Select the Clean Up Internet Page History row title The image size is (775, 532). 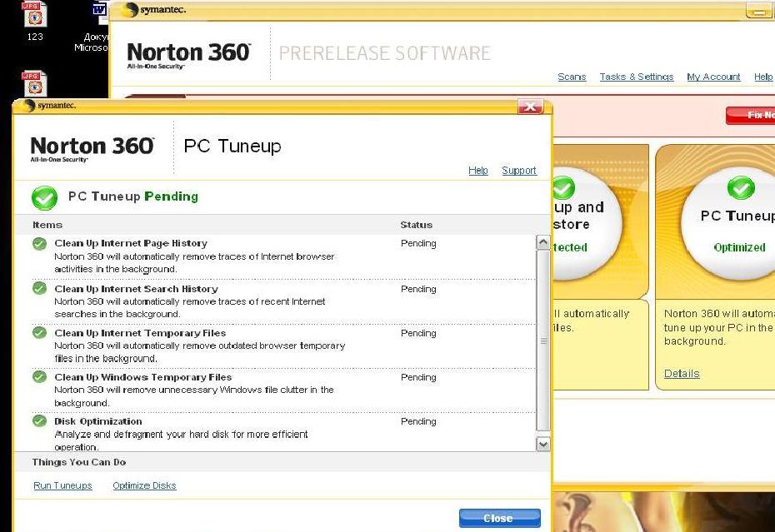click(131, 243)
